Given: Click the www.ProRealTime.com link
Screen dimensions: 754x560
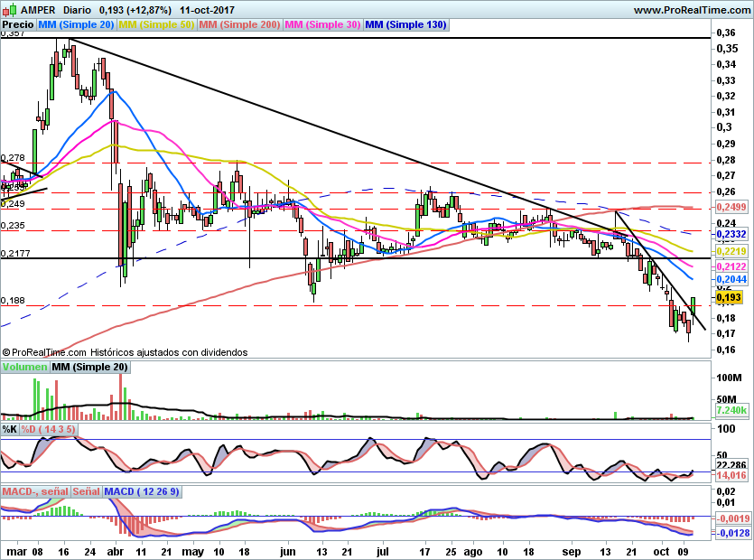Looking at the screenshot, I should pos(692,10).
